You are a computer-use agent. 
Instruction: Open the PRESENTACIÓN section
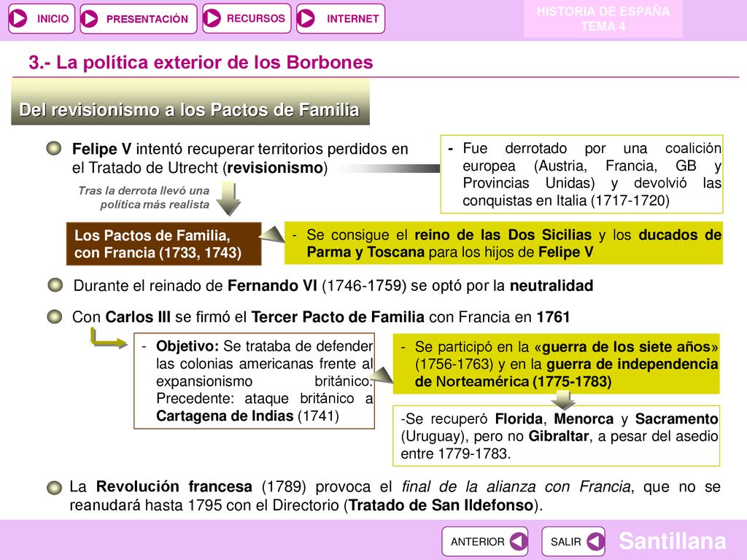pos(138,18)
